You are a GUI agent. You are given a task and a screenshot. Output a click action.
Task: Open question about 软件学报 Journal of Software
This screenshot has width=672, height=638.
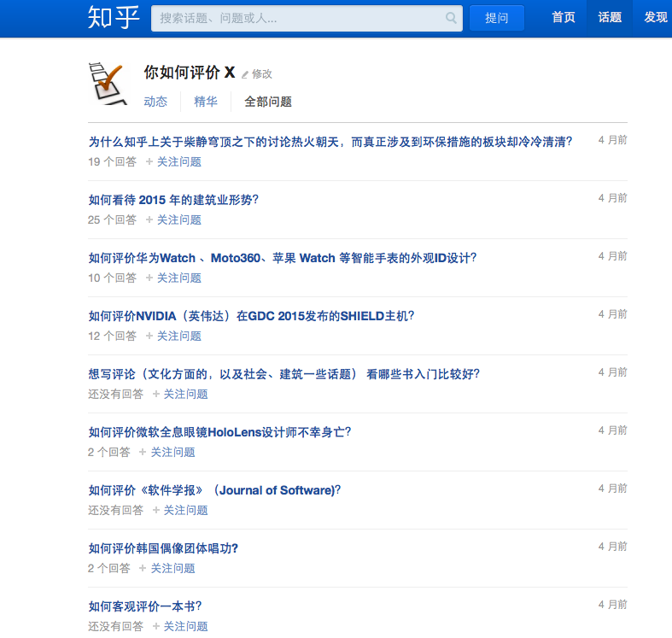[214, 490]
